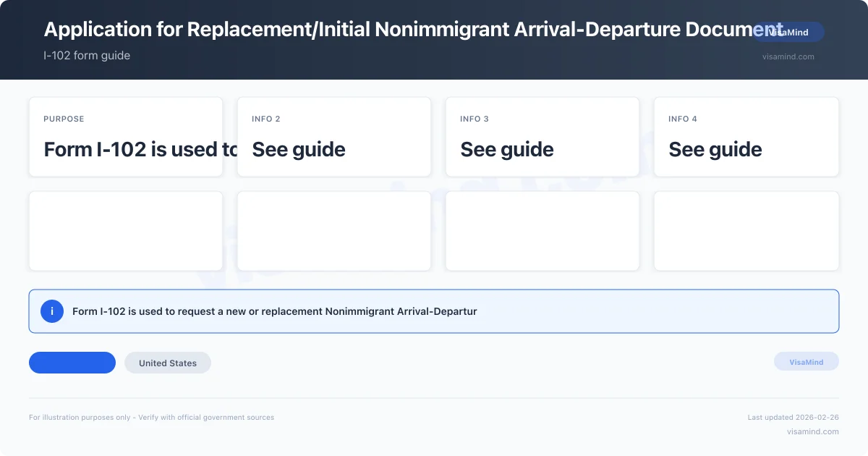Screen dimensions: 868x456
Task: Click the faded VisaMind badge beside the United States row
Action: click(807, 362)
